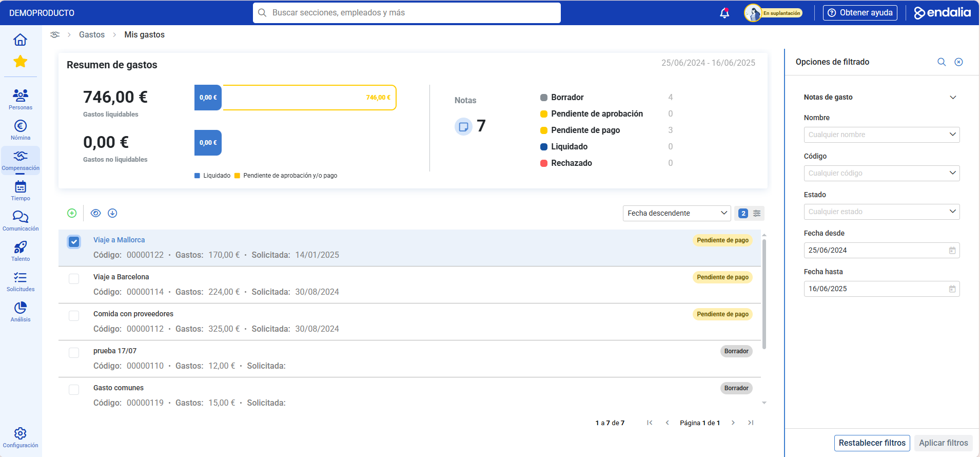Click Rechazado status legend entry
980x457 pixels.
pyautogui.click(x=566, y=163)
